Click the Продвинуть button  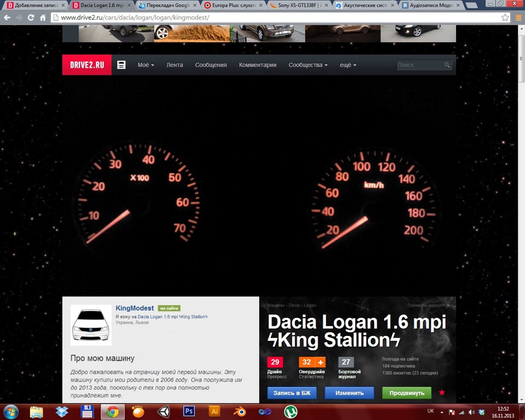[x=407, y=393]
